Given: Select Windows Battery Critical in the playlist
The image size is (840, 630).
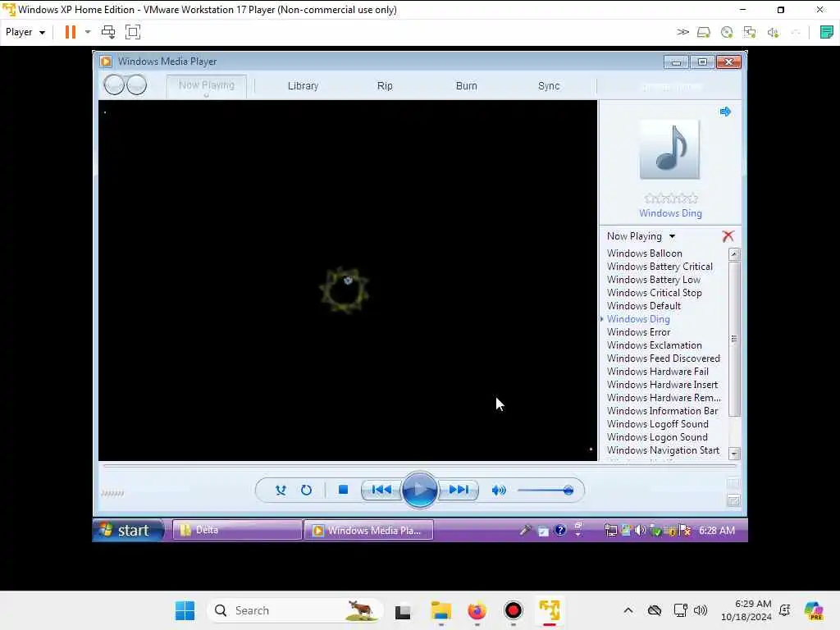Looking at the screenshot, I should [x=660, y=267].
